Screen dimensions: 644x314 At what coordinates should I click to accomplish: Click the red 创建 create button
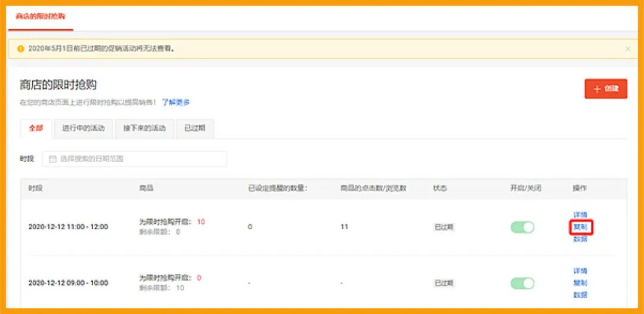click(x=606, y=89)
